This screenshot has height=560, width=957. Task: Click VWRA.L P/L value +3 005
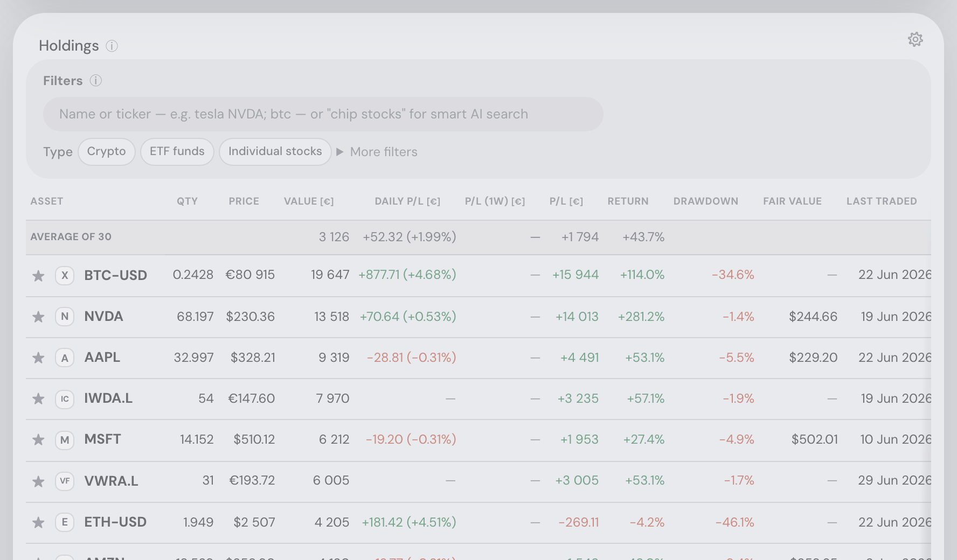pos(577,480)
